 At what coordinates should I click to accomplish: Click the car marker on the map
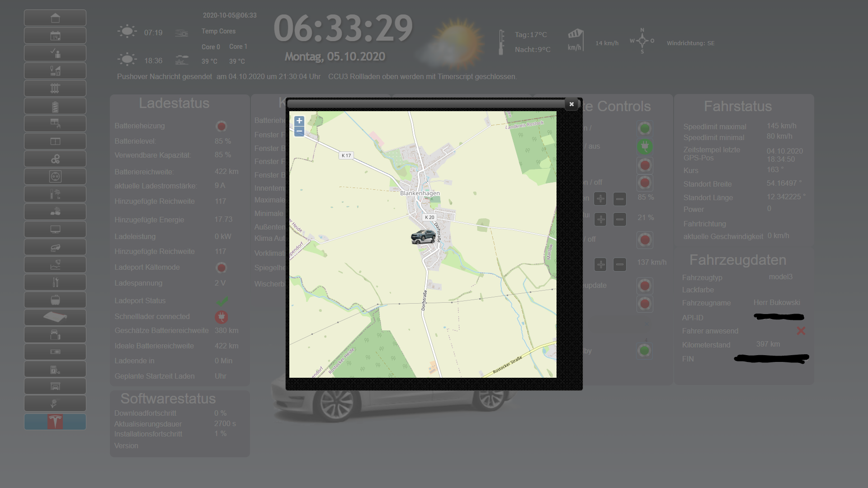tap(423, 236)
